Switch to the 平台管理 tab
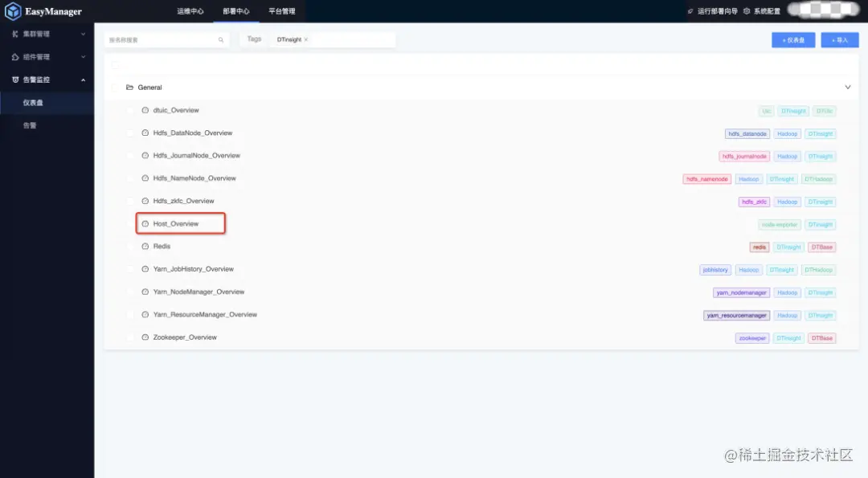This screenshot has width=868, height=478. 282,11
